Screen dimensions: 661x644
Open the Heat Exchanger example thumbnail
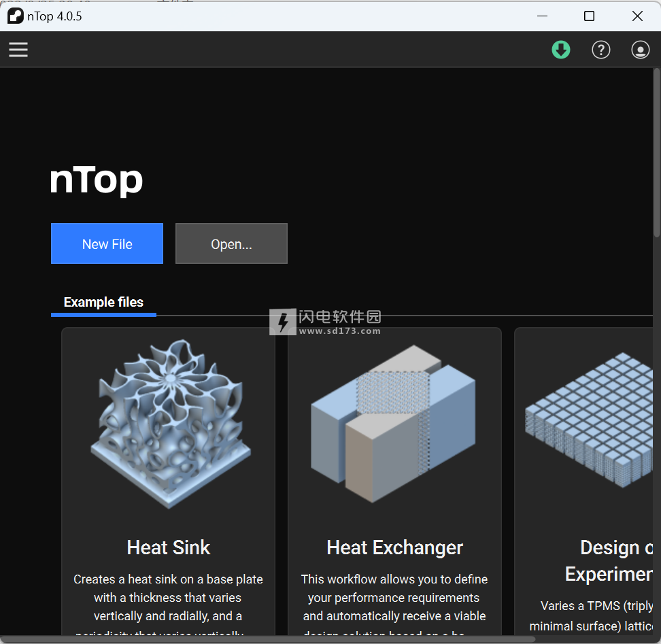393,424
